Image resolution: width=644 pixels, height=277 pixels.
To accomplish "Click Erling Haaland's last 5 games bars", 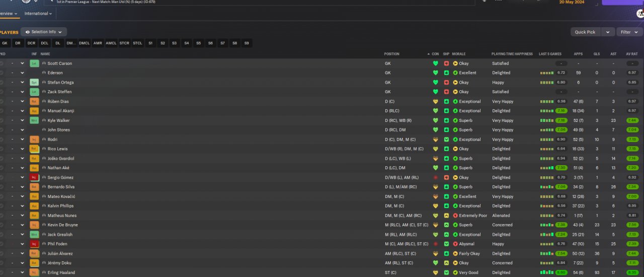I will (547, 272).
